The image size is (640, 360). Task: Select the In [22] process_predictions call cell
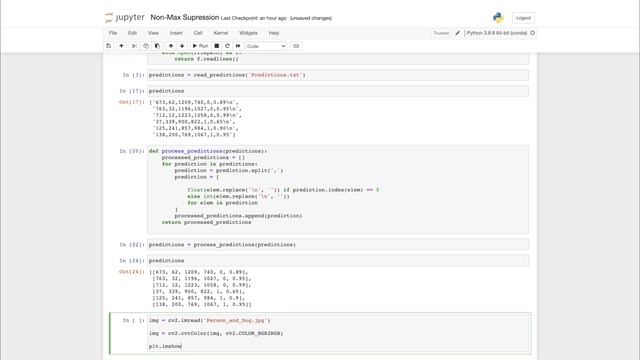338,245
